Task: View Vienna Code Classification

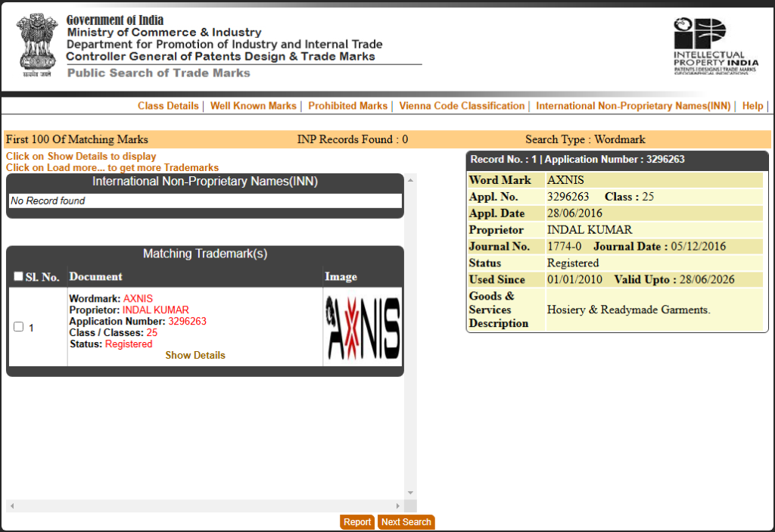Action: click(x=462, y=106)
